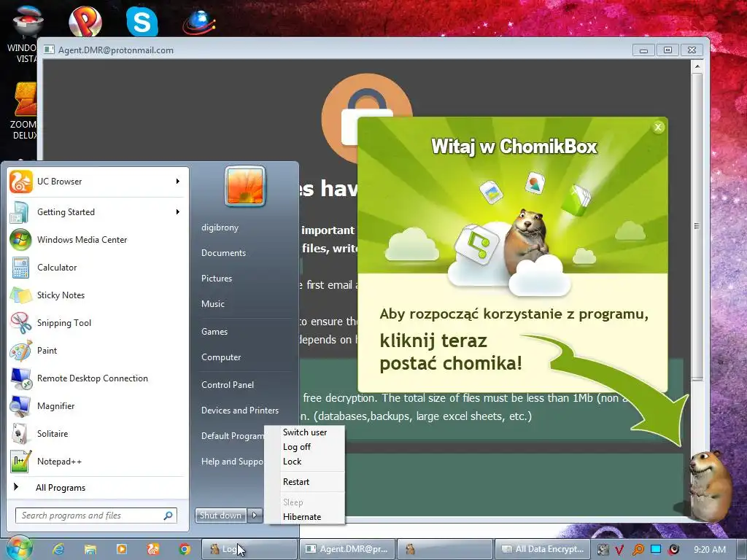Screen dimensions: 747x560
Task: Open Control Panel
Action: click(228, 385)
